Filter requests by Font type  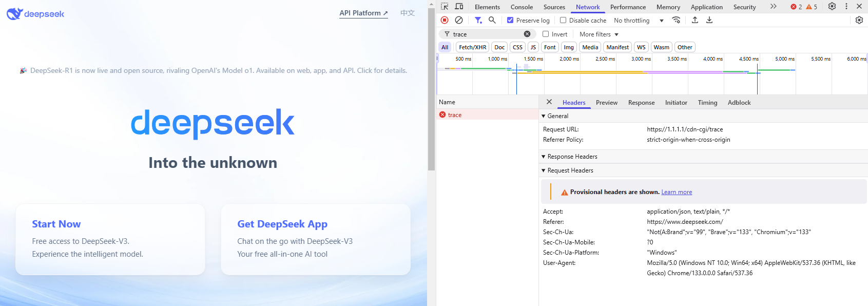tap(550, 47)
